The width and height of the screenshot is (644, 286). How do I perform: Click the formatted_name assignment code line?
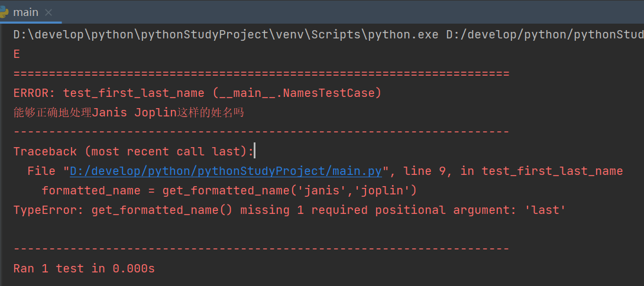pyautogui.click(x=229, y=191)
